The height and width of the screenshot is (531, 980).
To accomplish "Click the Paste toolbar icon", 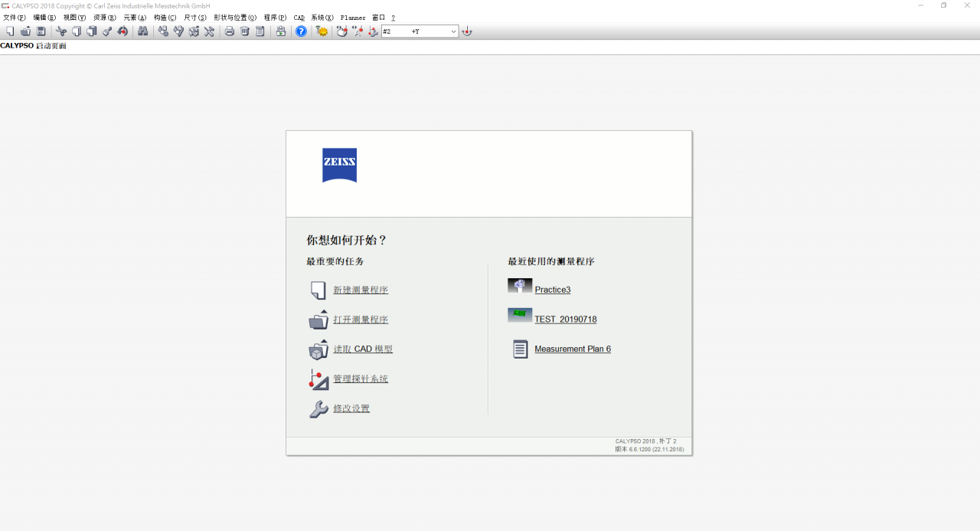I will [92, 31].
